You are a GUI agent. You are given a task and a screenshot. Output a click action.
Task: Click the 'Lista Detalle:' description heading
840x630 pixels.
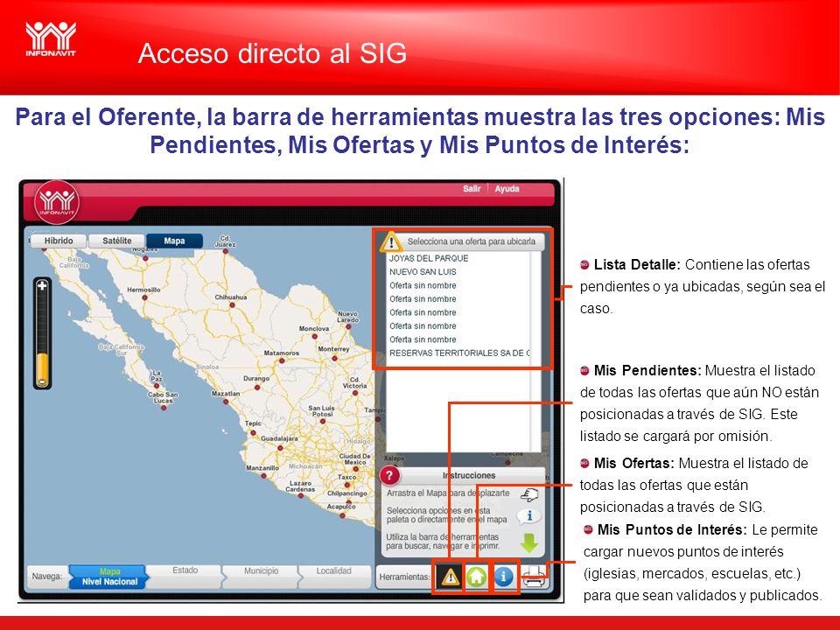click(637, 264)
